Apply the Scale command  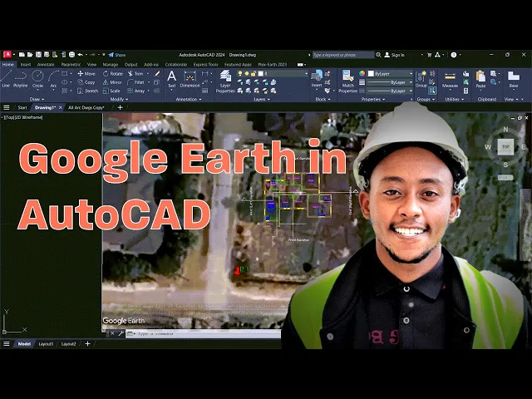click(x=111, y=91)
